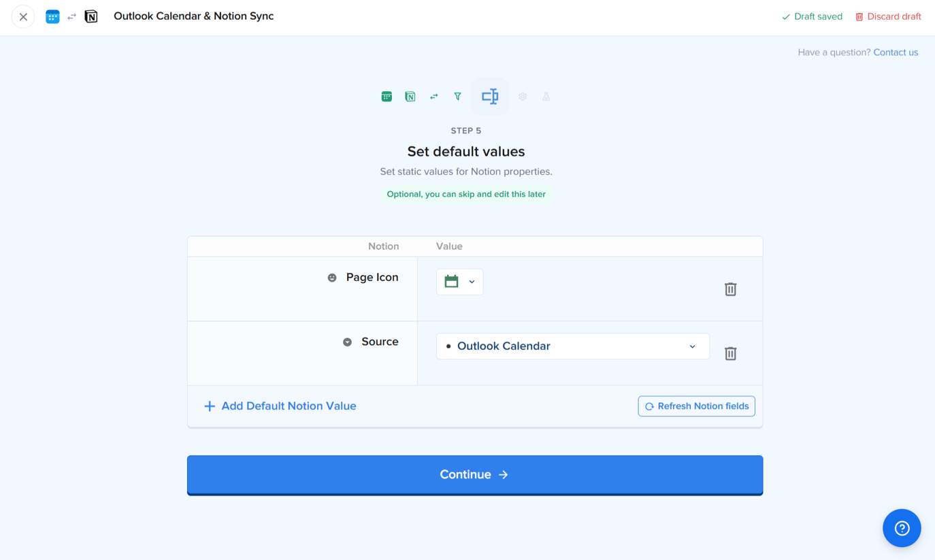Screen dimensions: 935x560
Task: Open the Source 'Outlook Calendar' dropdown
Action: (573, 346)
